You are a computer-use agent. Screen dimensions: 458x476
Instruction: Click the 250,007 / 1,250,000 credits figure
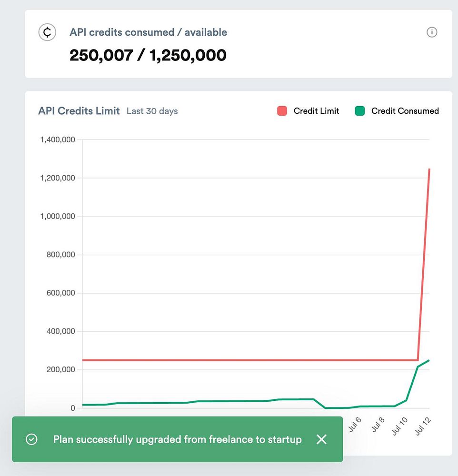coord(148,55)
